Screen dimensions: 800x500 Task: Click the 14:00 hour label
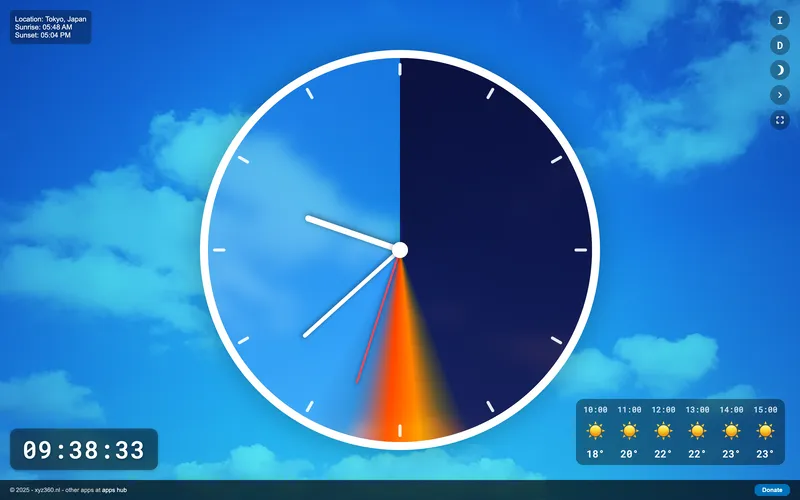[731, 410]
